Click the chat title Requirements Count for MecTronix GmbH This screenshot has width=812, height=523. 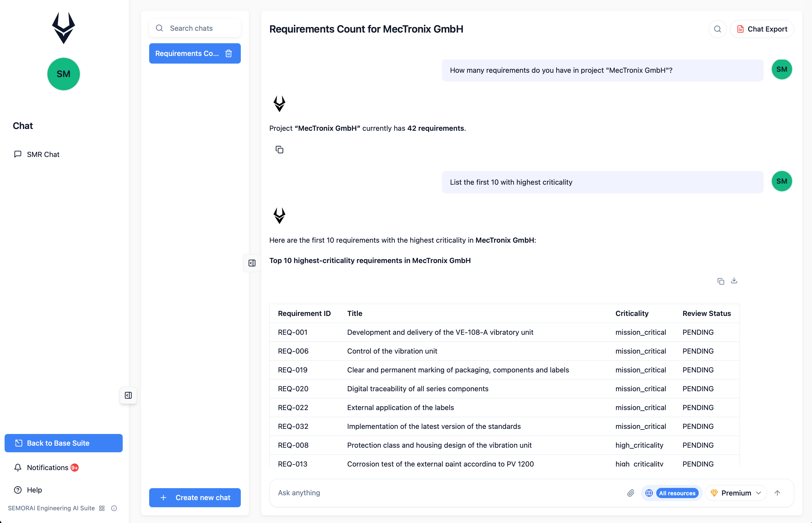coord(366,29)
